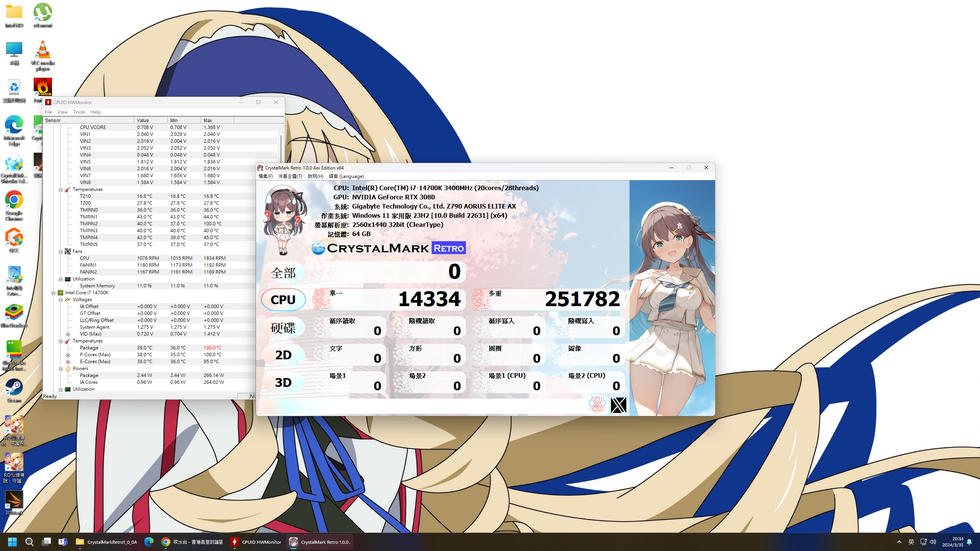The image size is (980, 551).
Task: Open Intel Extreme Tuning desktop shortcut
Action: 14,281
